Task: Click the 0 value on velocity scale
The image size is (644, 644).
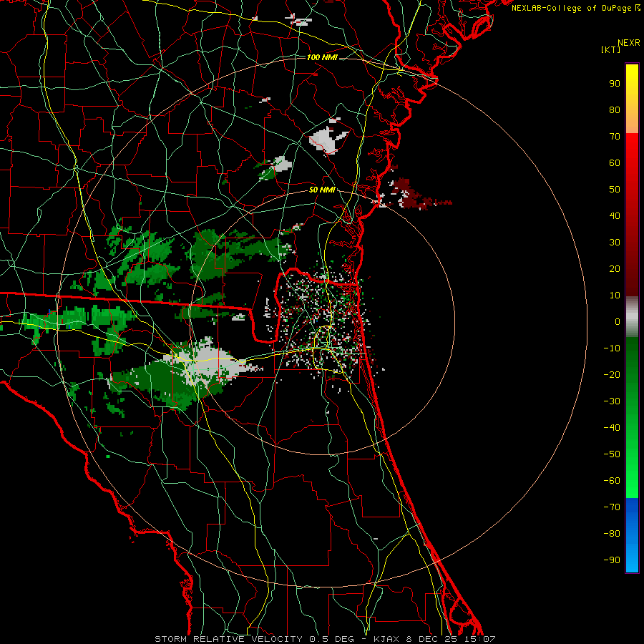Action: 618,322
